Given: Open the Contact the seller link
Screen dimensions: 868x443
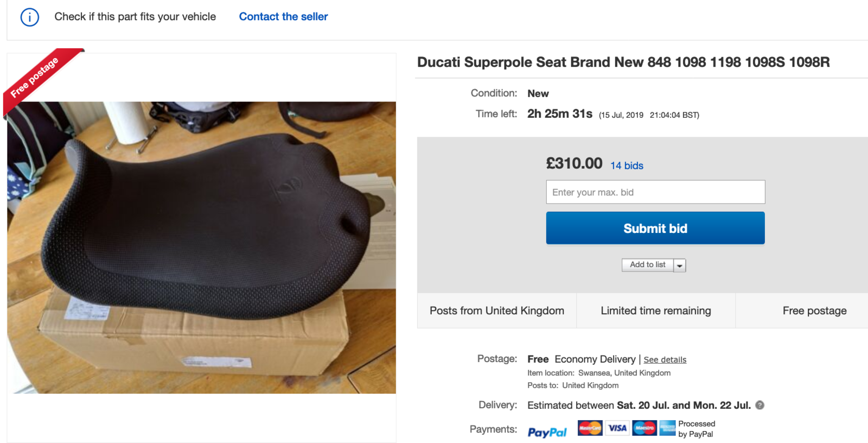Looking at the screenshot, I should click(x=283, y=17).
